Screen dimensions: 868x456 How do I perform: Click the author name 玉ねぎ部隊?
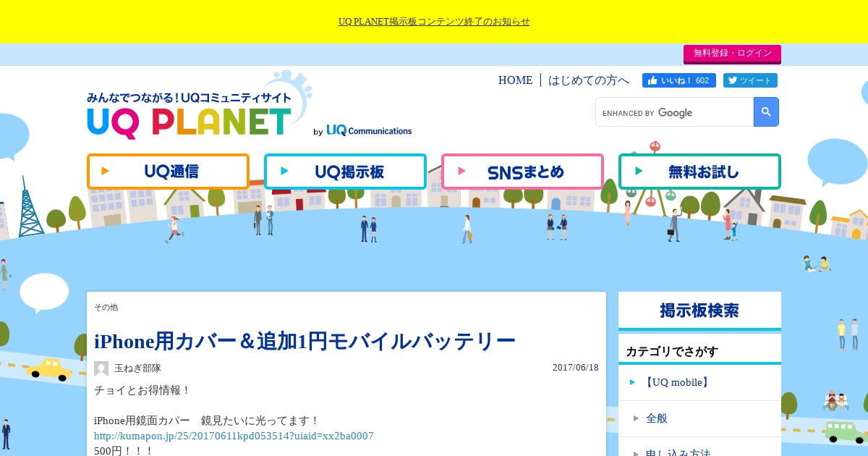click(x=137, y=368)
